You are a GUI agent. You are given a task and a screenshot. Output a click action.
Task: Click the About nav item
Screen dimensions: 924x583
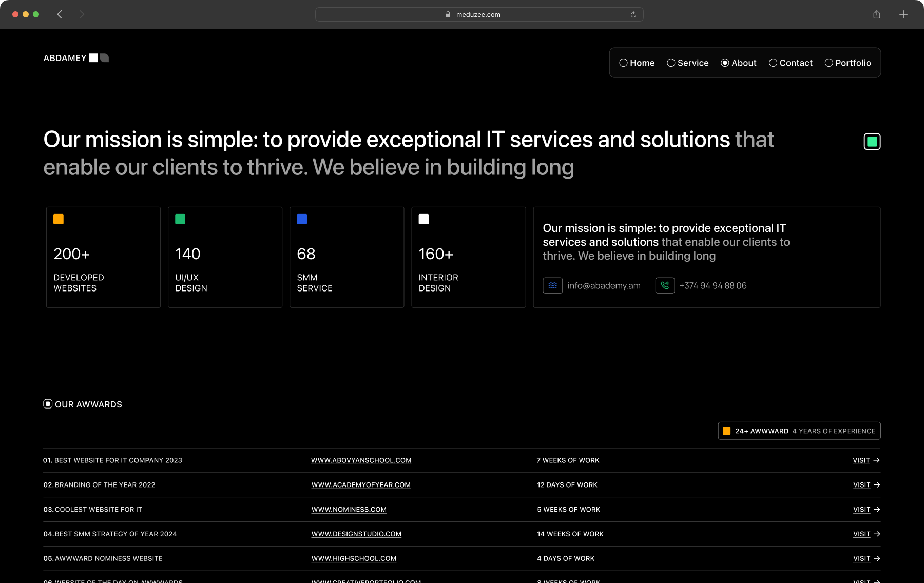tap(738, 63)
